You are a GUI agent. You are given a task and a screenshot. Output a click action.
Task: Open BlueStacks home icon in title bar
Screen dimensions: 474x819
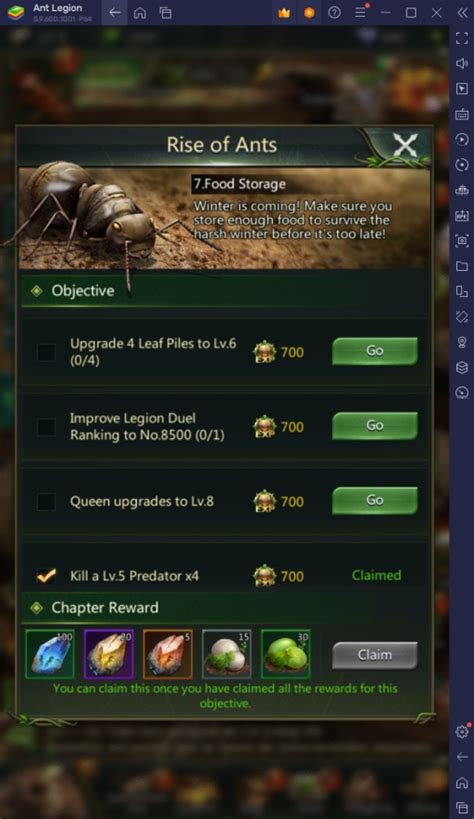[x=140, y=13]
